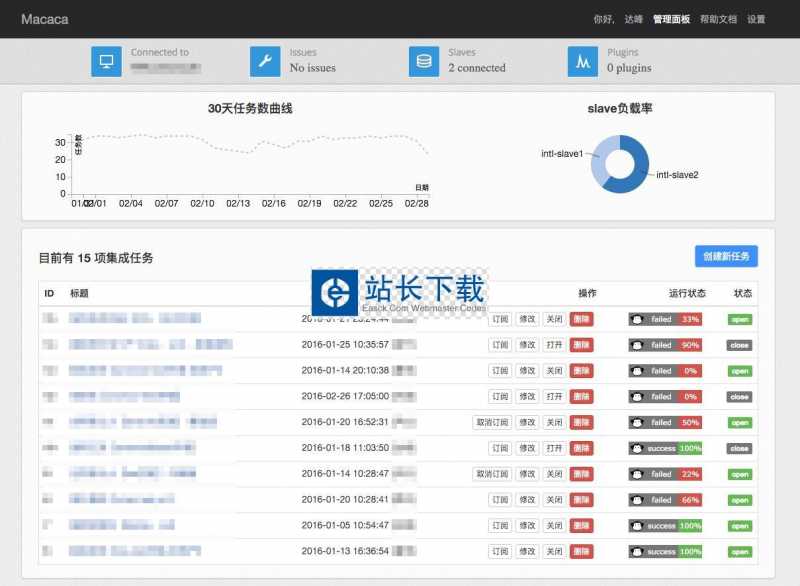Screen dimensions: 800x586
Task: Open the 管理面板 nav item
Action: tap(671, 19)
